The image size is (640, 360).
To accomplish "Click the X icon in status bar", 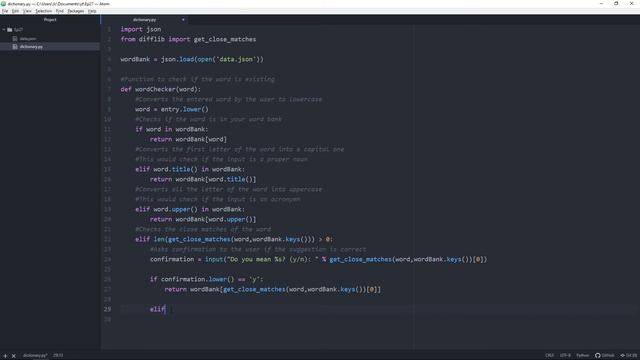I will (13, 356).
